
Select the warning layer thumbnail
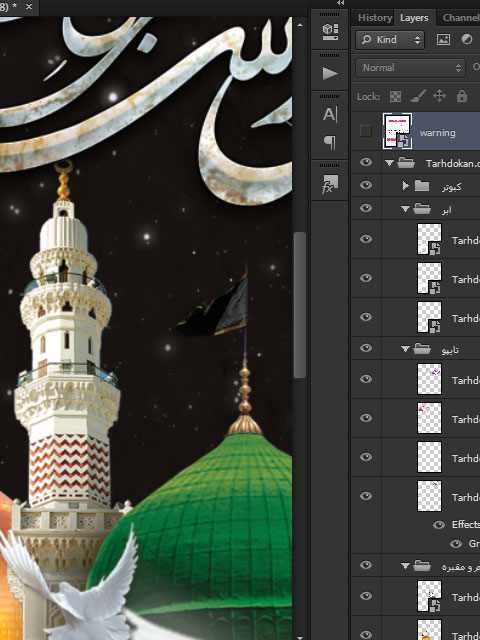click(x=397, y=131)
